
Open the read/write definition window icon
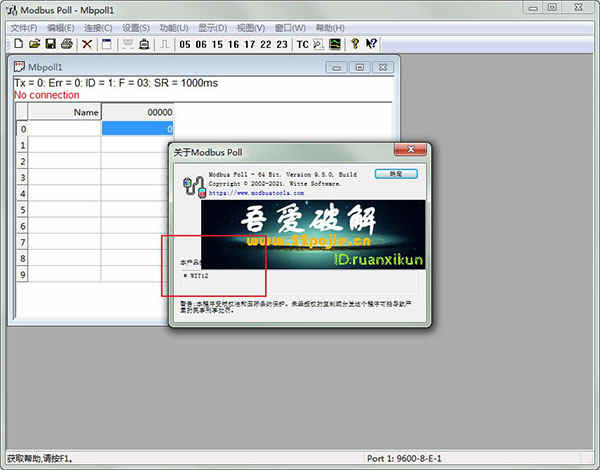(107, 44)
